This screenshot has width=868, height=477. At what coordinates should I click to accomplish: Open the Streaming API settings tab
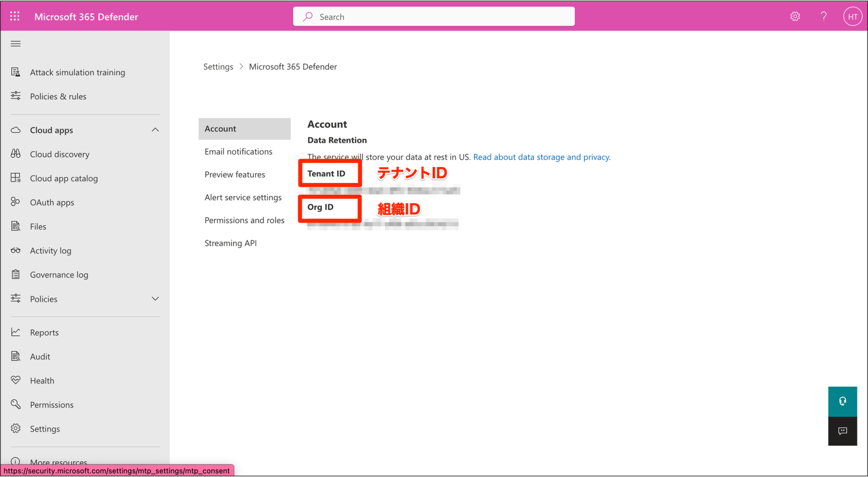click(x=231, y=243)
